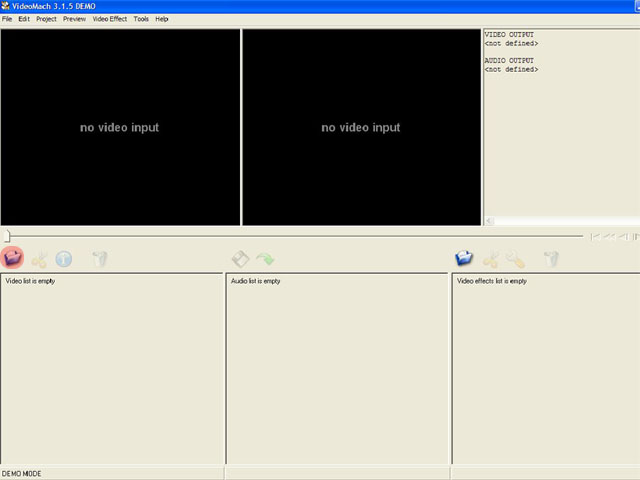Click the DEMO MODE status bar text
Viewport: 640px width, 480px height.
point(22,473)
